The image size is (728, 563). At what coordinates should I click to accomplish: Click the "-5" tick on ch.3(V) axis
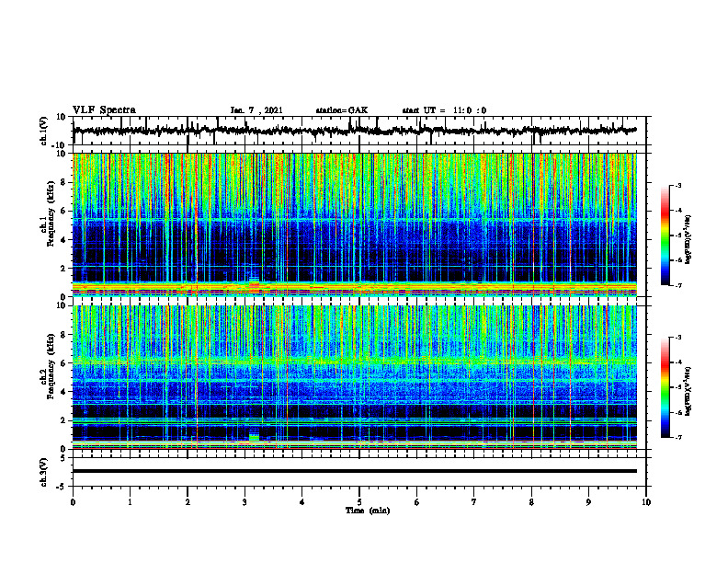coord(63,487)
